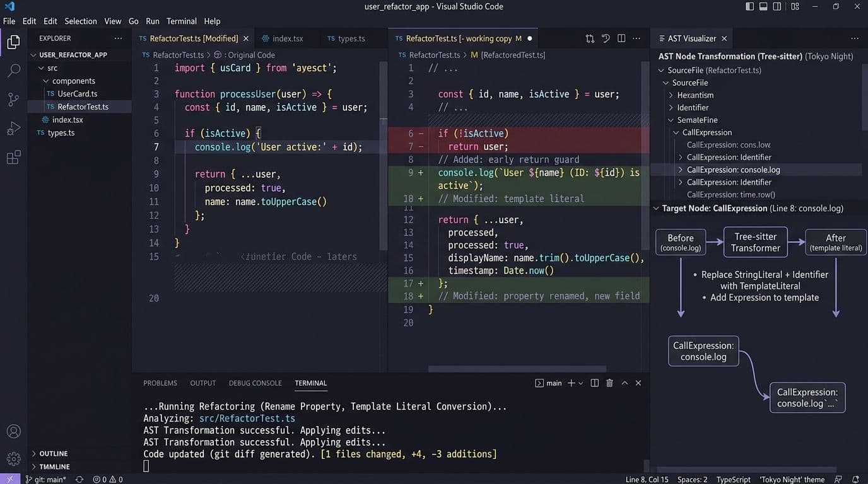Toggle the bottom panel layout button
This screenshot has height=484, width=868.
point(763,6)
